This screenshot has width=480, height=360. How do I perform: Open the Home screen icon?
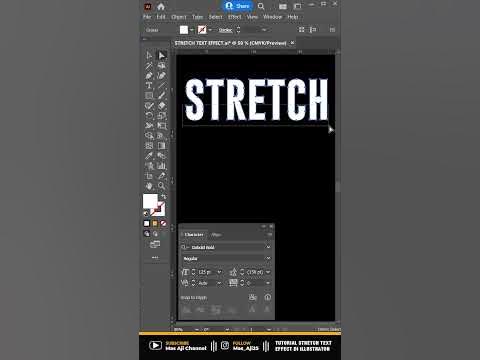[x=161, y=6]
